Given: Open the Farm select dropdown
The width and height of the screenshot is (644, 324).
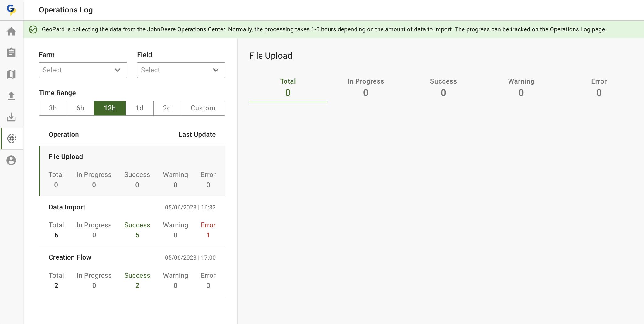Looking at the screenshot, I should coord(83,70).
